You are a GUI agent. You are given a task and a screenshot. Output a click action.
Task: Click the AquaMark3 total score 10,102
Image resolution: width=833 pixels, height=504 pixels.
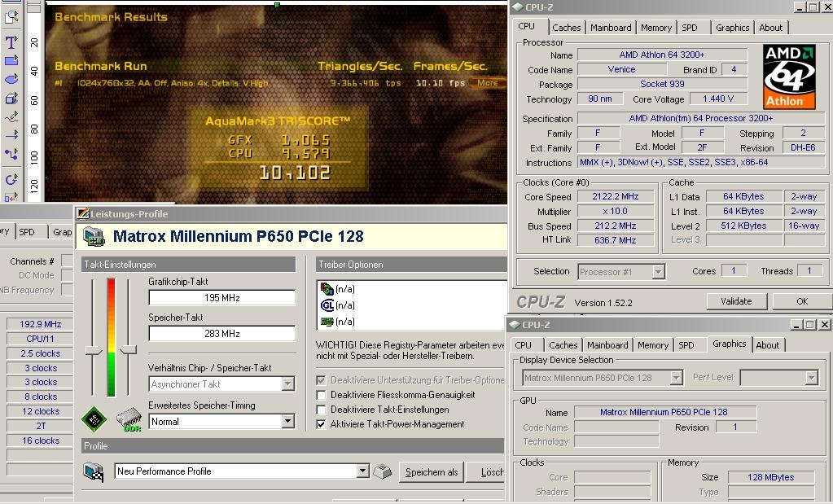[x=295, y=173]
